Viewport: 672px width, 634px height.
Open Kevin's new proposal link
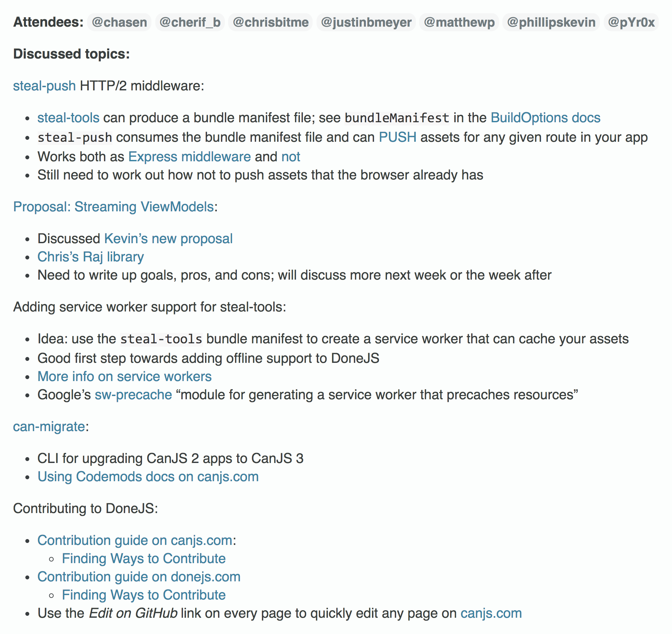tap(168, 239)
